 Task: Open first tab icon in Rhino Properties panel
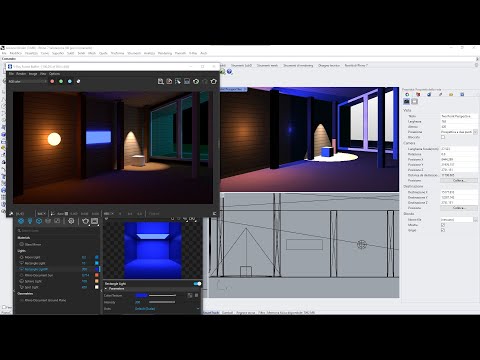407,95
